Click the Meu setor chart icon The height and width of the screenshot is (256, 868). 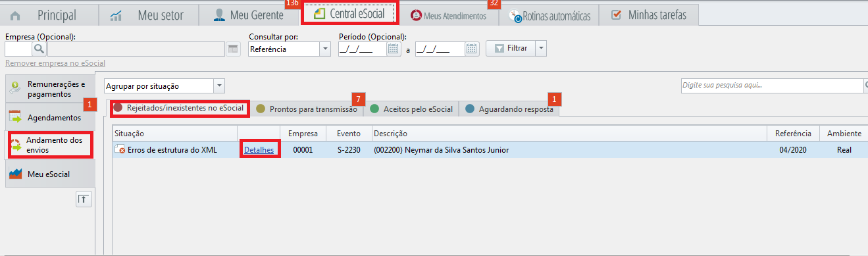coord(116,15)
